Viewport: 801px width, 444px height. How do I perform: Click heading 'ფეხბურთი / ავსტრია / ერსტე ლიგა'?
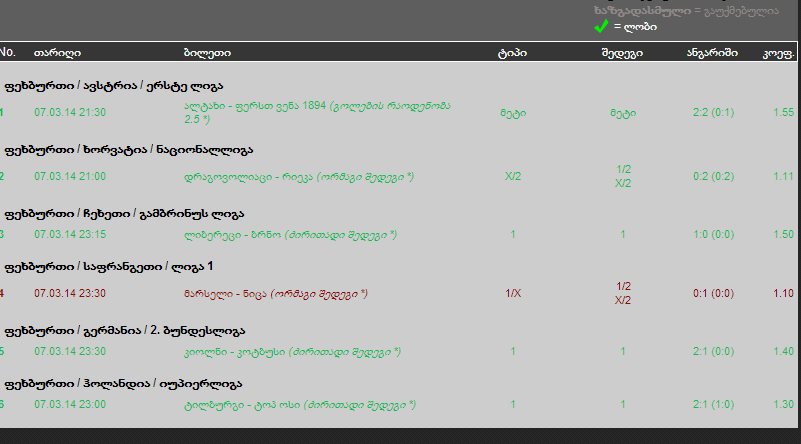[114, 86]
